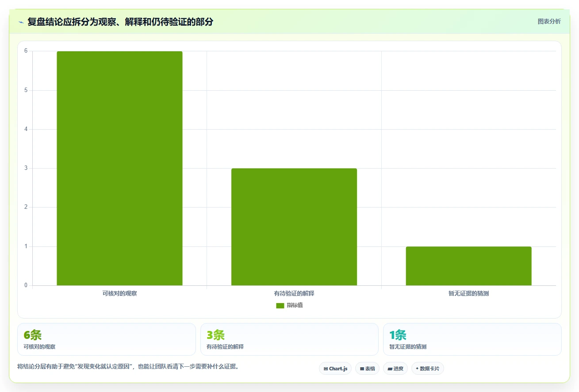Open the 3条 data card

click(289, 339)
